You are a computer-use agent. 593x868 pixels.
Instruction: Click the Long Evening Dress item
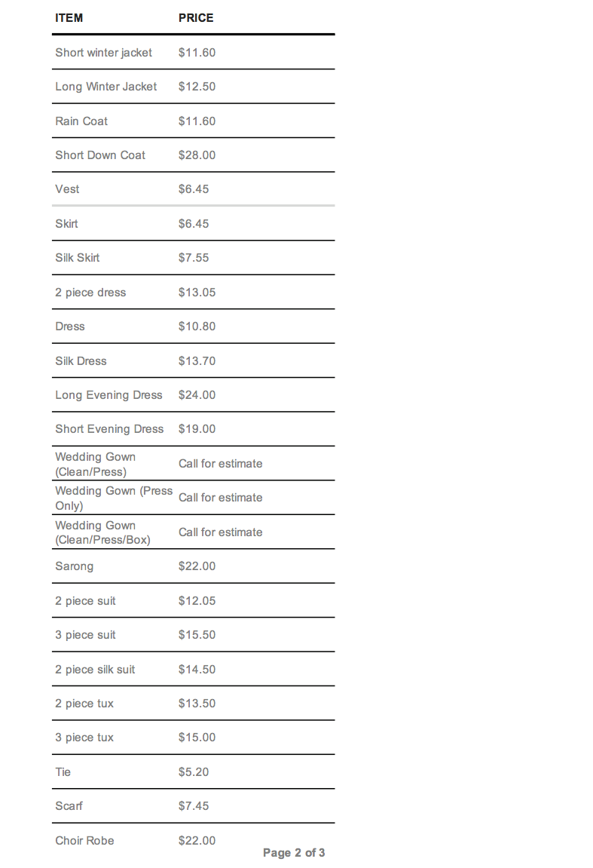tap(109, 395)
